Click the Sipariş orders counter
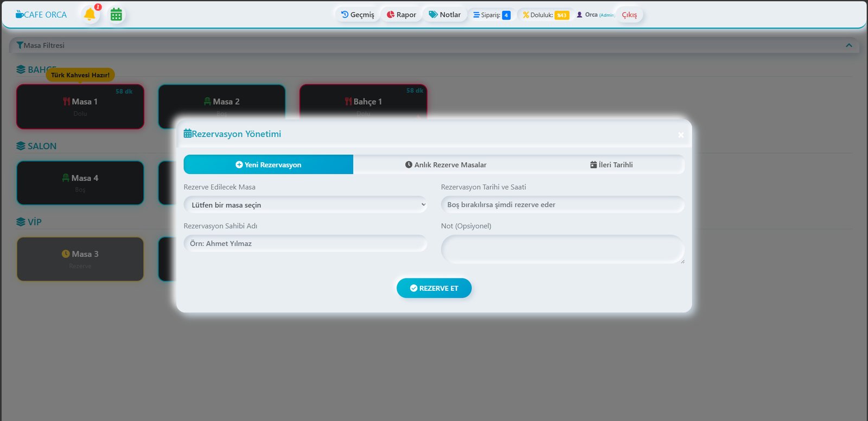 tap(492, 15)
